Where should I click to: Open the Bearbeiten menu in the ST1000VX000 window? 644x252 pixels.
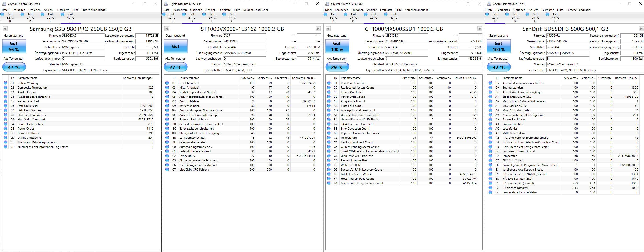tap(180, 10)
